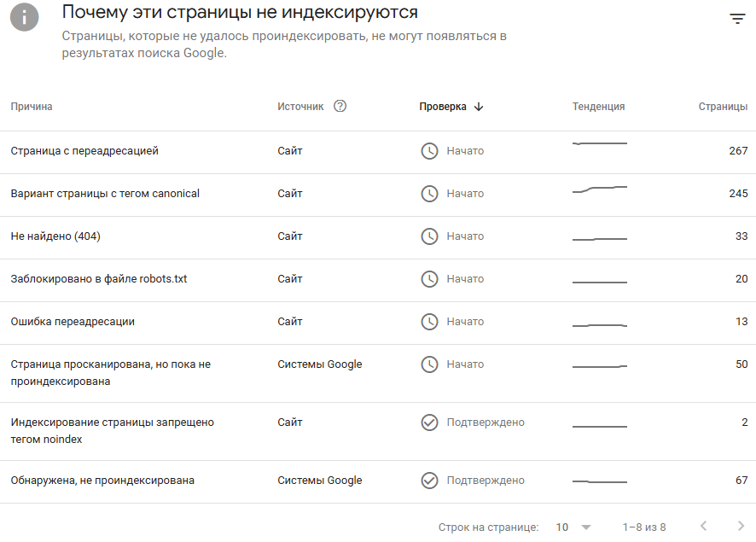Sort by the Проверка column arrow
The width and height of the screenshot is (756, 542).
[x=478, y=107]
